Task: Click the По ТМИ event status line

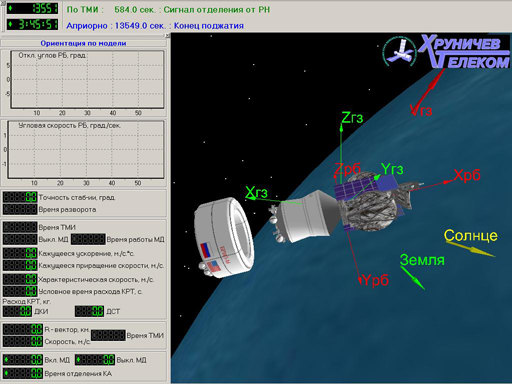Action: (x=168, y=9)
